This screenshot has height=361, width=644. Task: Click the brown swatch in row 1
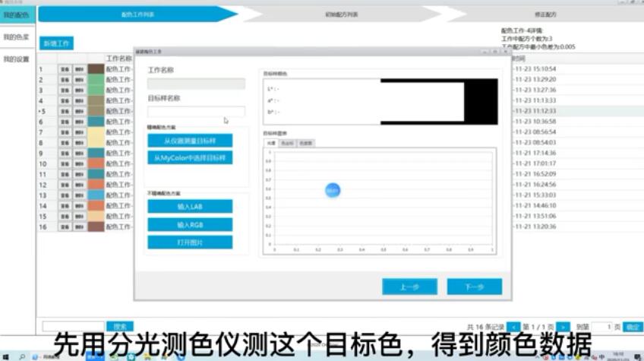[x=96, y=69]
